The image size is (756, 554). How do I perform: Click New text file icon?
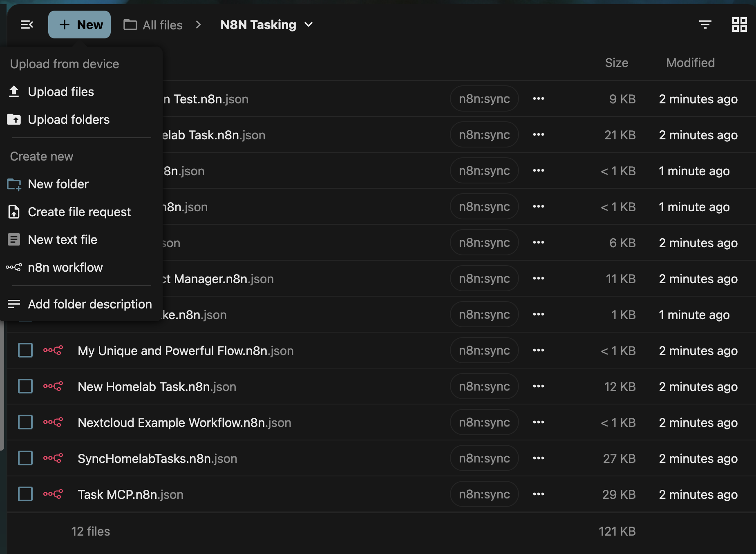tap(14, 239)
